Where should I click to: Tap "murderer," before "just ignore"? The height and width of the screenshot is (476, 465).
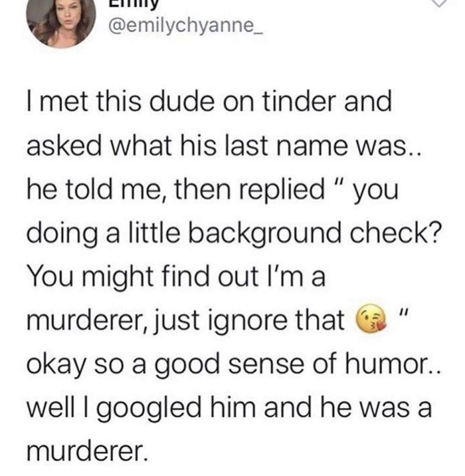coord(88,322)
